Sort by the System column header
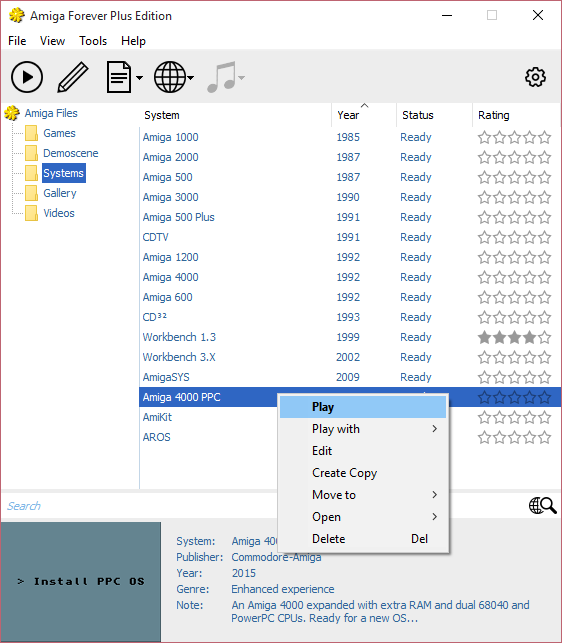This screenshot has height=643, width=562. (235, 115)
